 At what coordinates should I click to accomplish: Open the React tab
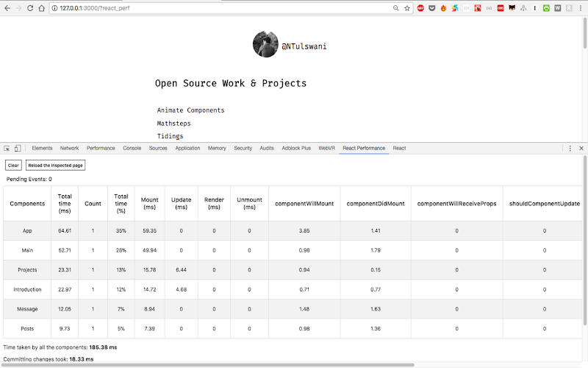tap(399, 149)
